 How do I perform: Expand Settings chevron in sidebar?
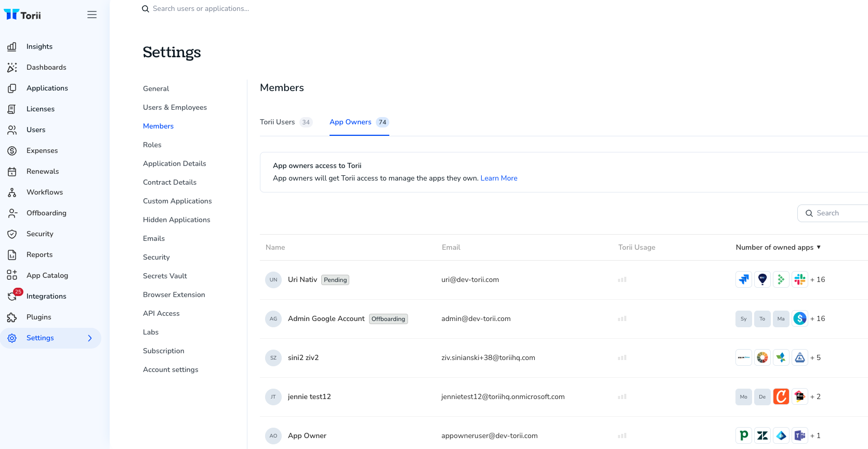[90, 338]
